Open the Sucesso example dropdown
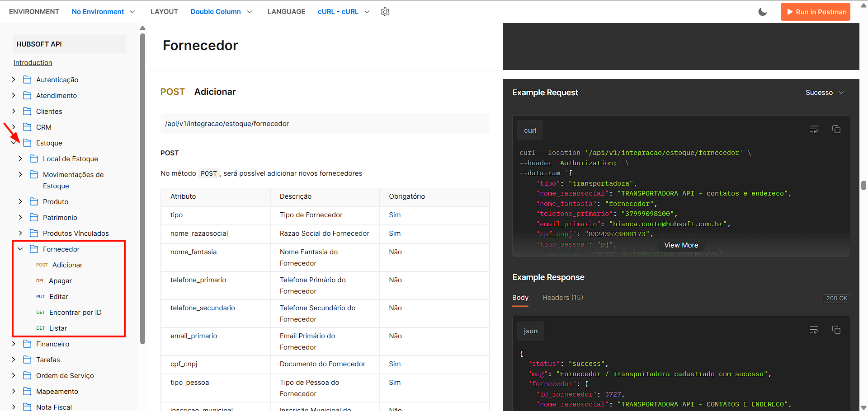The width and height of the screenshot is (868, 411). (825, 93)
